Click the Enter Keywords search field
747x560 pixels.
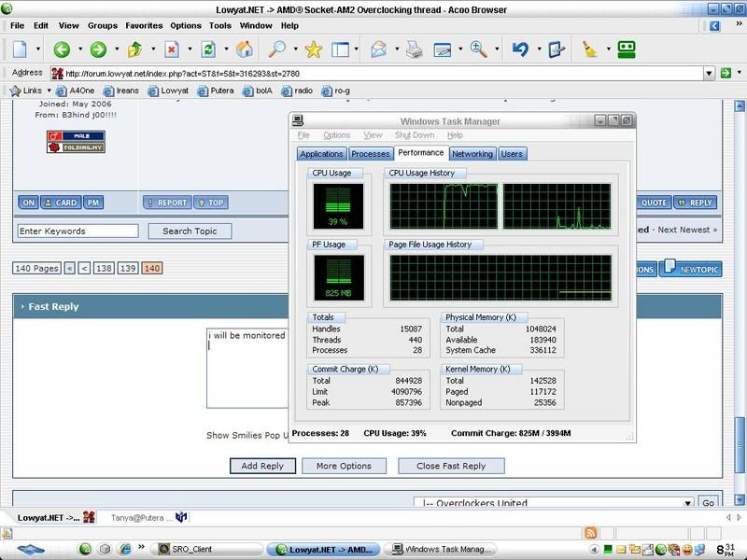(x=78, y=231)
